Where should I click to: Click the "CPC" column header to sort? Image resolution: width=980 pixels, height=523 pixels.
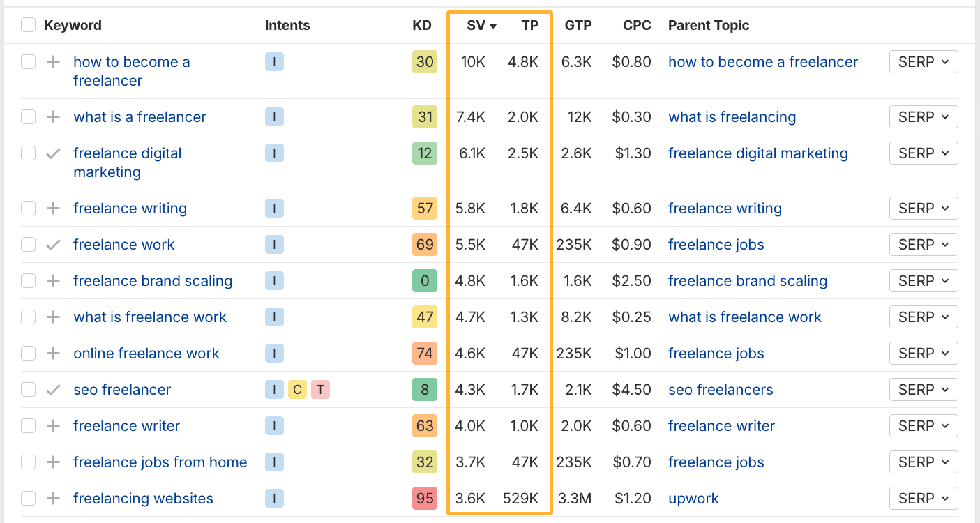pyautogui.click(x=637, y=25)
